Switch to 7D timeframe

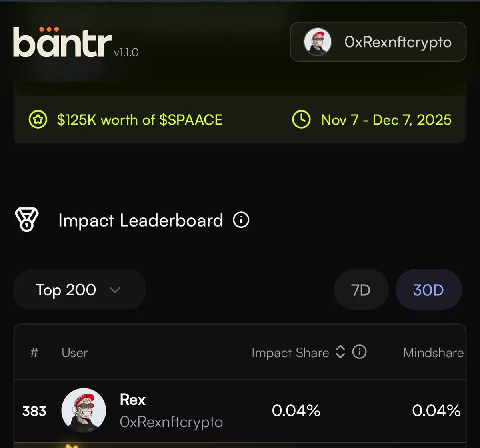pyautogui.click(x=361, y=290)
